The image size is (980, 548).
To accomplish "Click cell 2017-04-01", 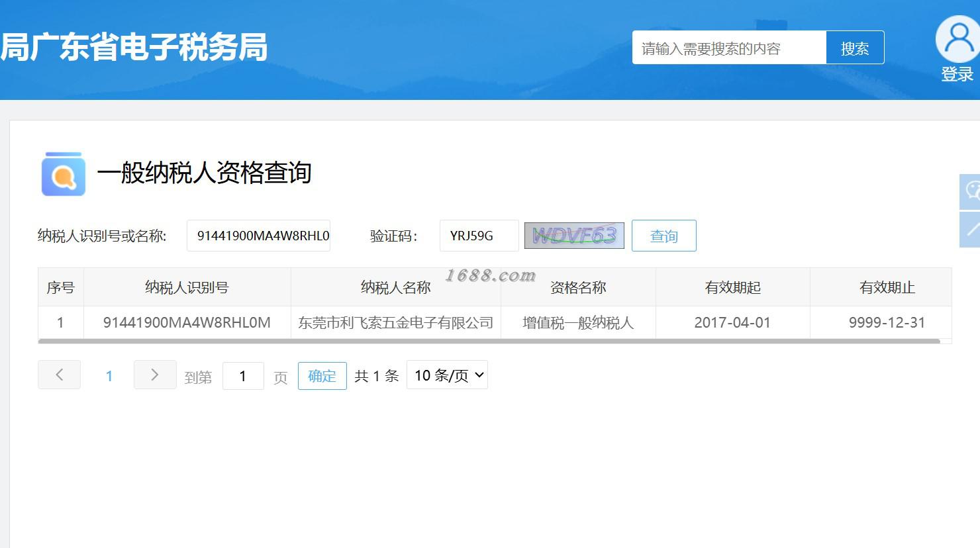I will [x=733, y=322].
